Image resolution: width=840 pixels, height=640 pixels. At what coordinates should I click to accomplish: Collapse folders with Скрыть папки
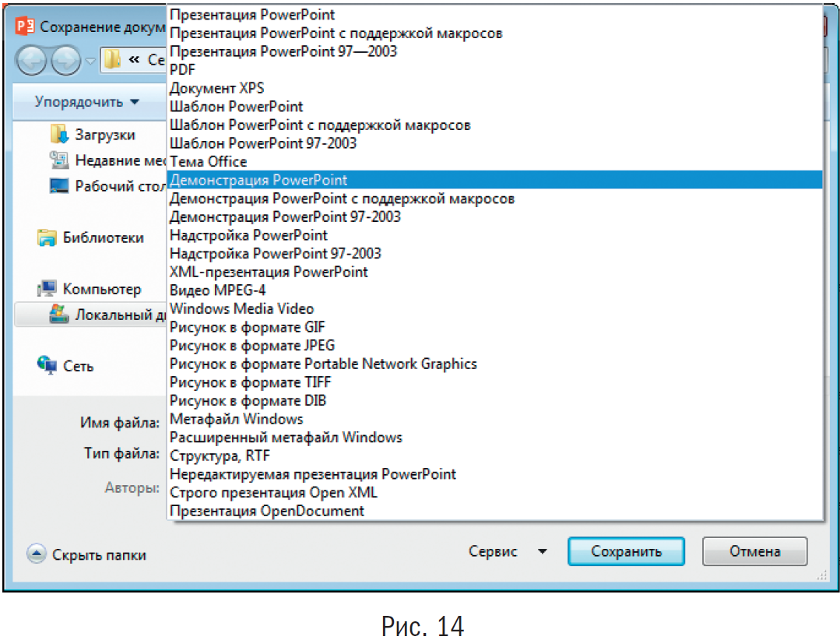(x=98, y=555)
